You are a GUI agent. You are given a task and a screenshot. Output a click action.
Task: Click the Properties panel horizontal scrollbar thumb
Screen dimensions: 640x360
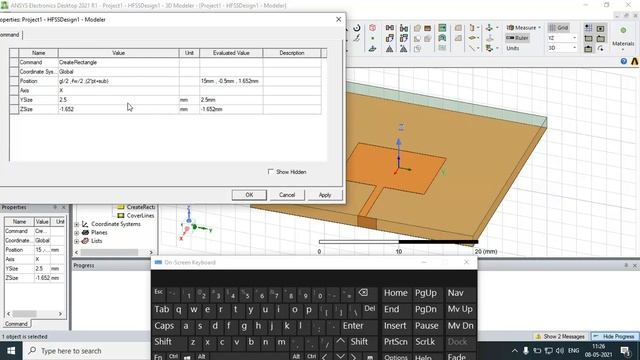[24, 313]
